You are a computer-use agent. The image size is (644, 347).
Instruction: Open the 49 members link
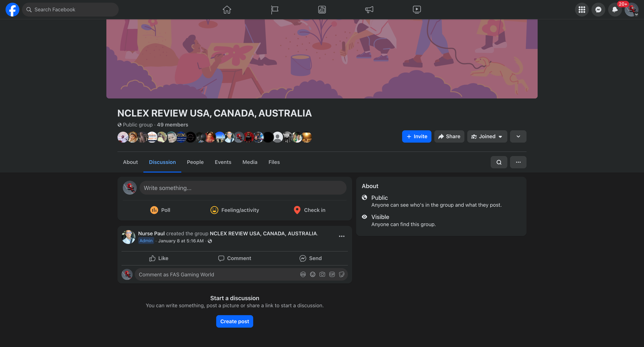click(x=172, y=125)
